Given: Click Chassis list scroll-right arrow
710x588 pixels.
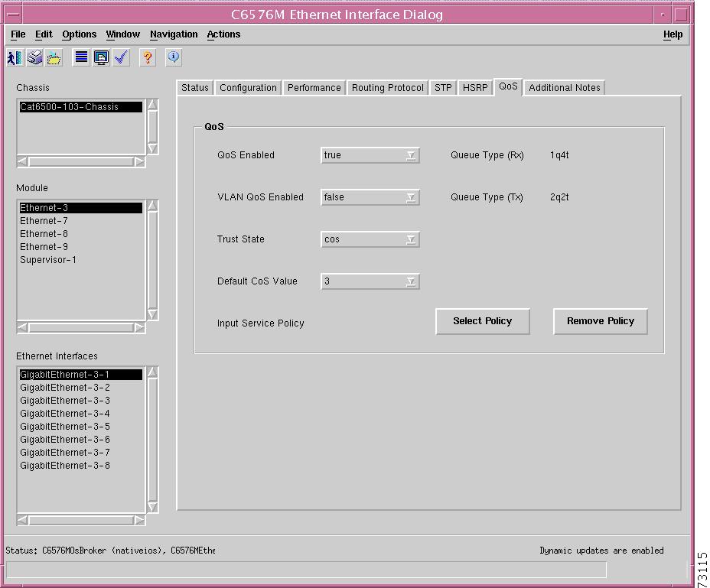Looking at the screenshot, I should [139, 161].
